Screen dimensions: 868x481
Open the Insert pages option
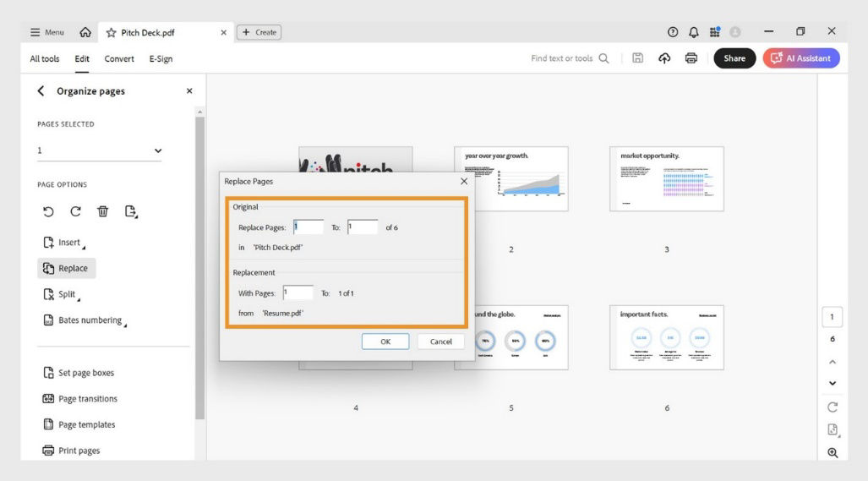click(63, 243)
